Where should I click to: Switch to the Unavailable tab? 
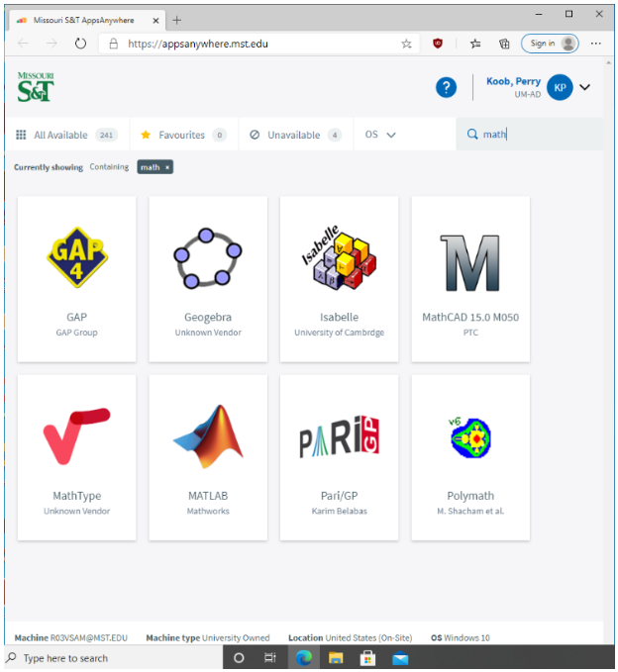coord(296,135)
